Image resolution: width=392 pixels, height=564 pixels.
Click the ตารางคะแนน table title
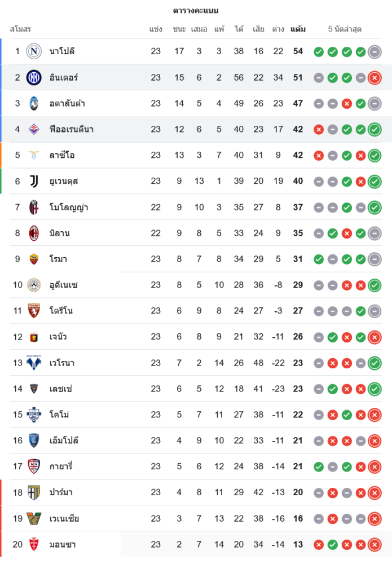coord(196,11)
